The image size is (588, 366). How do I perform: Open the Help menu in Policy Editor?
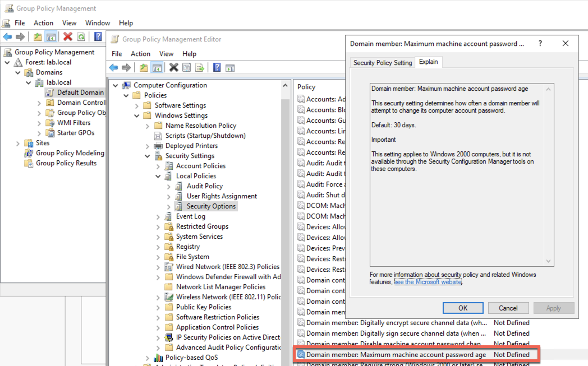point(189,54)
